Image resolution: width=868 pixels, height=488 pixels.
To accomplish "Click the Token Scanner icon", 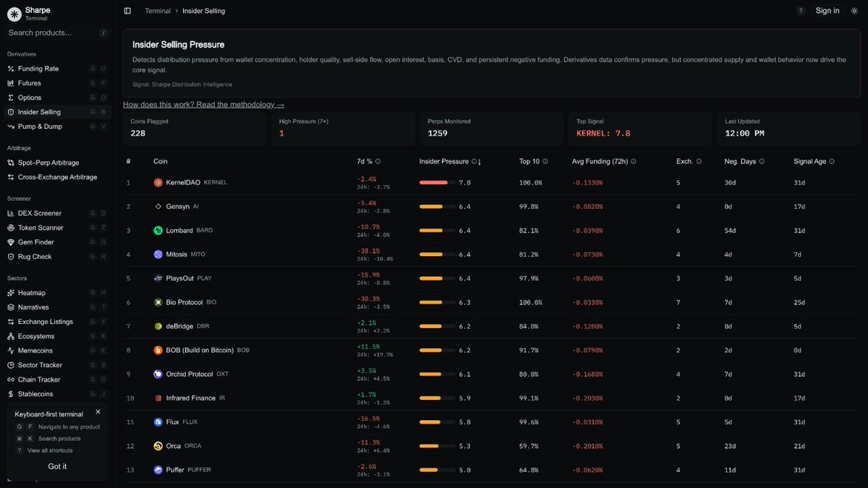I will [11, 228].
